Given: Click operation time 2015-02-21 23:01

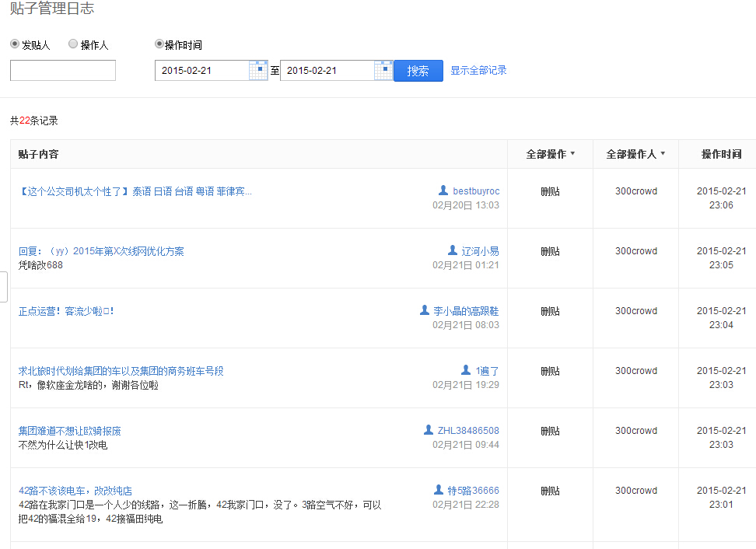Looking at the screenshot, I should pos(721,498).
